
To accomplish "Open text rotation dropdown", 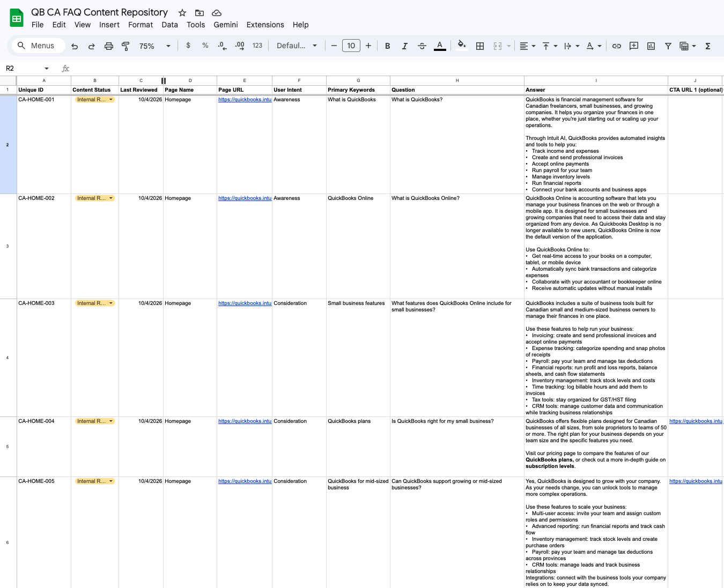I will point(594,46).
